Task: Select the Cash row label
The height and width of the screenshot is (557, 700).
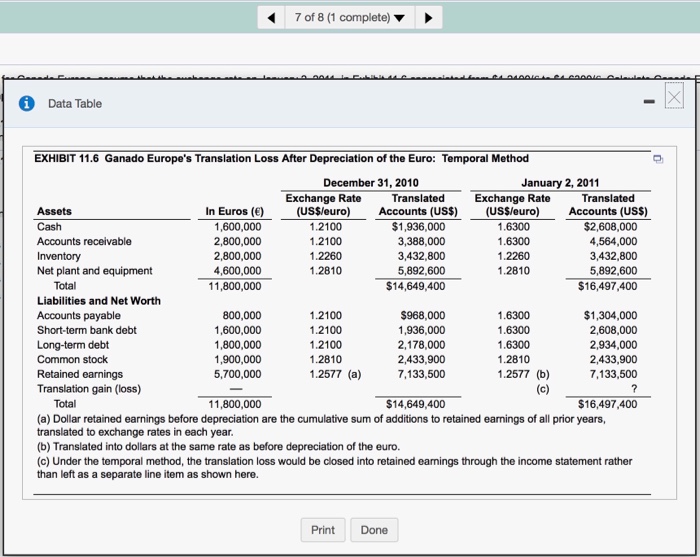Action: 49,227
